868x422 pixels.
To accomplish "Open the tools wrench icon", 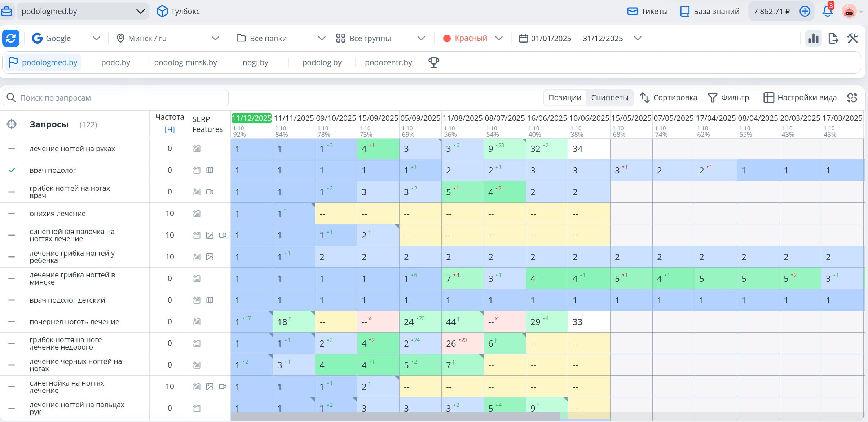I will 853,38.
